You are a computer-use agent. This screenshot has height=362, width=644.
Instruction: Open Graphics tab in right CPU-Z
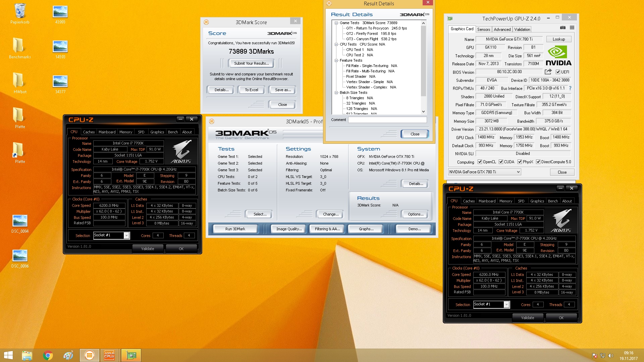(x=537, y=201)
